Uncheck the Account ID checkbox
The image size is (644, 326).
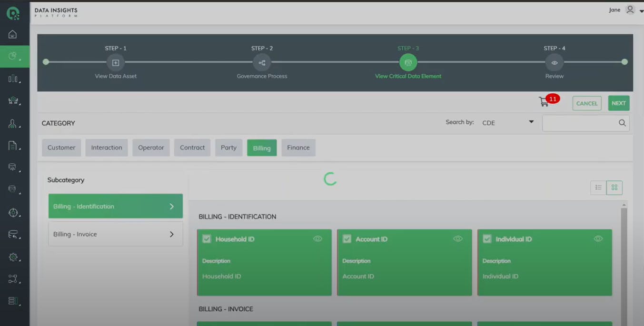[x=347, y=239]
